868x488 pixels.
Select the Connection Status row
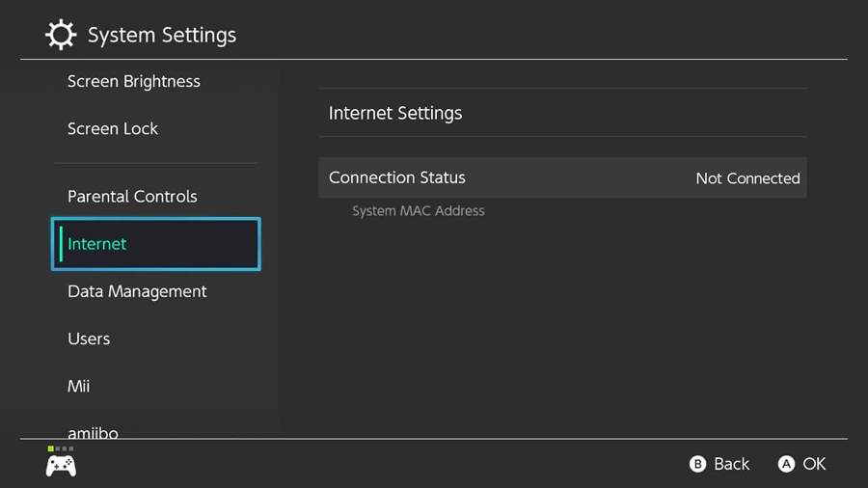562,177
